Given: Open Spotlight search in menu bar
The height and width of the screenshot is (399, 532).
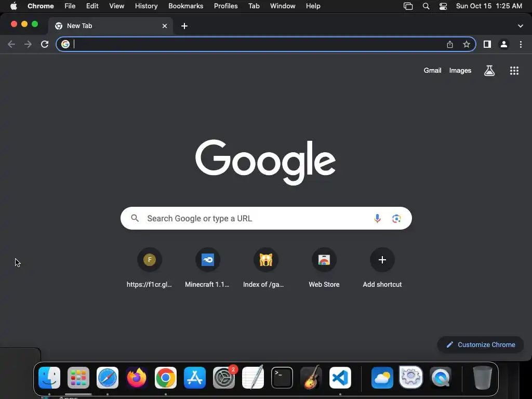Looking at the screenshot, I should tap(426, 6).
